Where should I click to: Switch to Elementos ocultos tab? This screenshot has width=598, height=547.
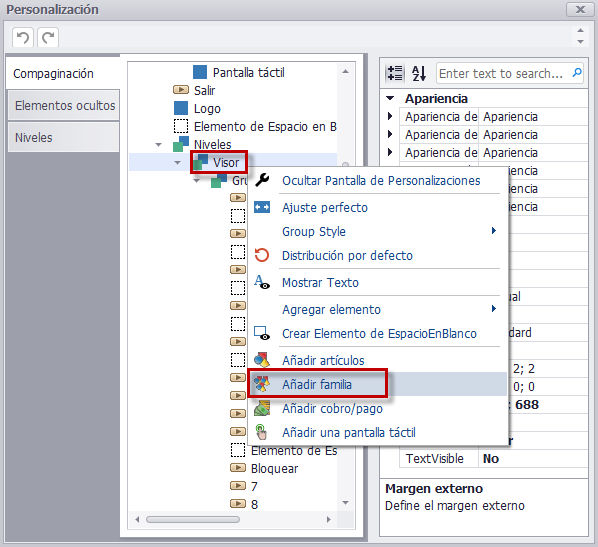64,105
